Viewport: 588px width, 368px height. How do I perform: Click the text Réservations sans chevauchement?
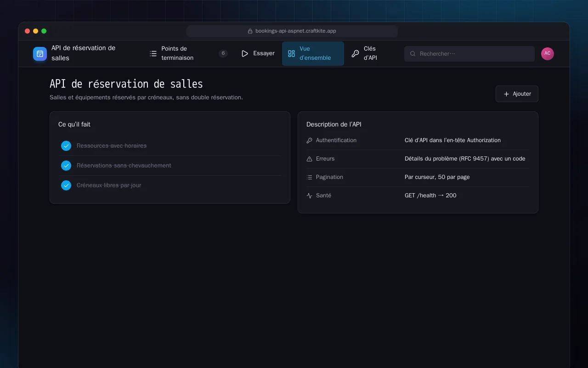pos(124,166)
